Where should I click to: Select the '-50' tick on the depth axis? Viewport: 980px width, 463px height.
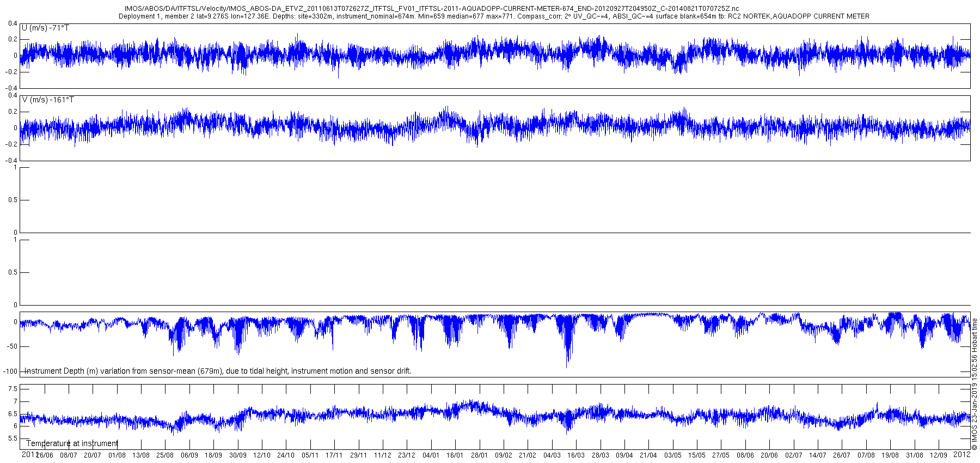click(x=11, y=346)
